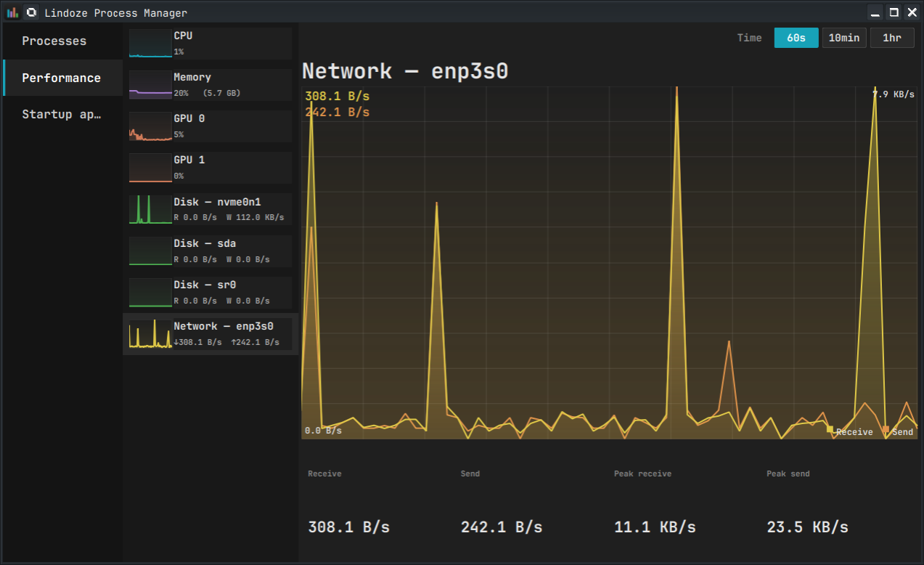Open GPU 1 performance graph
This screenshot has width=924, height=565.
coord(210,168)
